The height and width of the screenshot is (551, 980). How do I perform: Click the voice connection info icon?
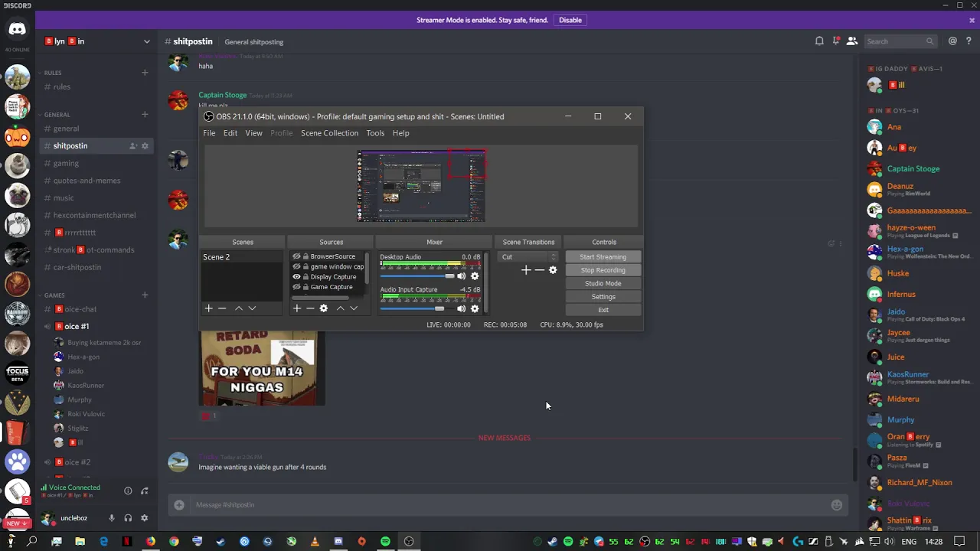pyautogui.click(x=128, y=491)
